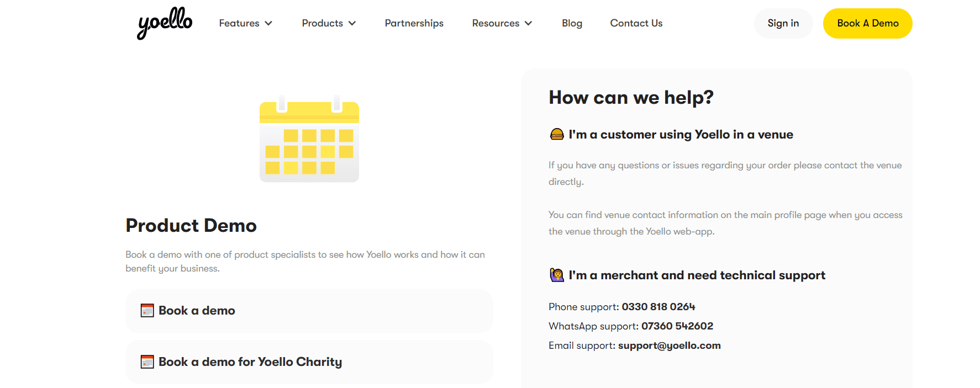Choose Book a demo for Yoello Charity

[x=309, y=362]
